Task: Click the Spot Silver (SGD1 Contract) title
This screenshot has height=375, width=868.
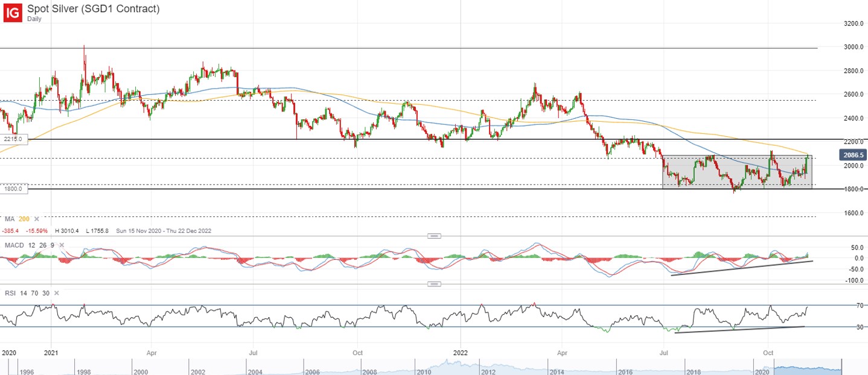Action: click(94, 8)
